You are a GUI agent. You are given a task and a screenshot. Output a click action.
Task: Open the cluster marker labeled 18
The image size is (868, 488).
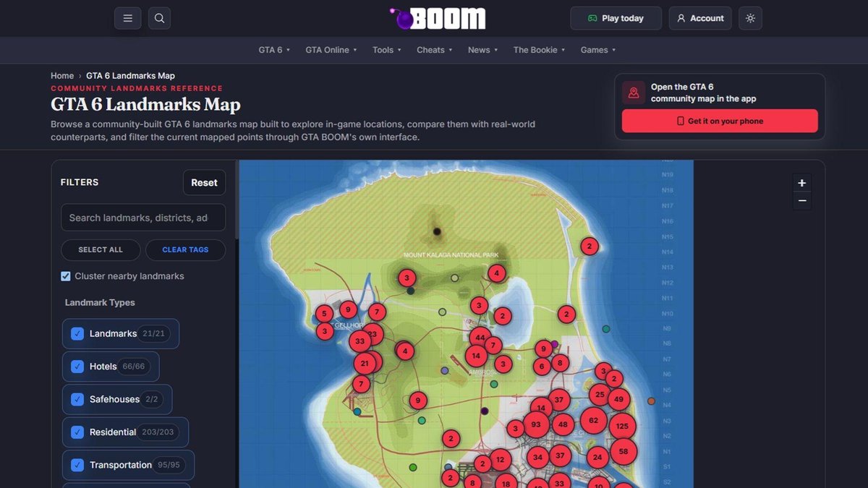506,484
